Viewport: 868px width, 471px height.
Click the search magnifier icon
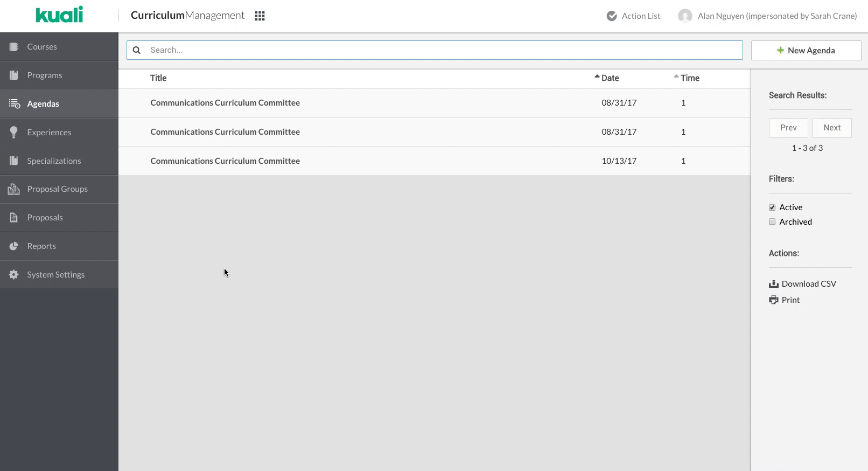137,50
